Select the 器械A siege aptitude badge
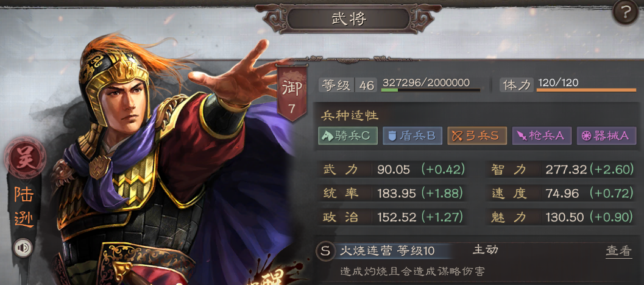 [x=607, y=136]
